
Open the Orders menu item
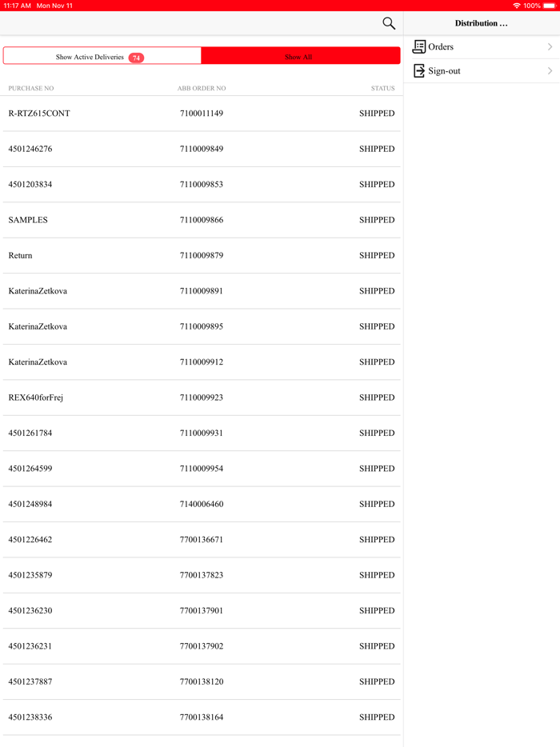pos(441,47)
